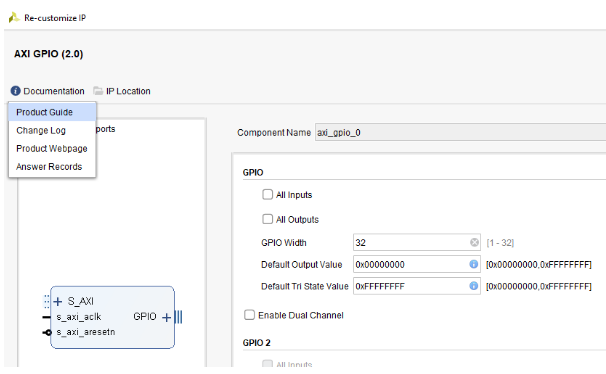Select the s_axi_aclk port label
606x374 pixels.
(x=79, y=317)
